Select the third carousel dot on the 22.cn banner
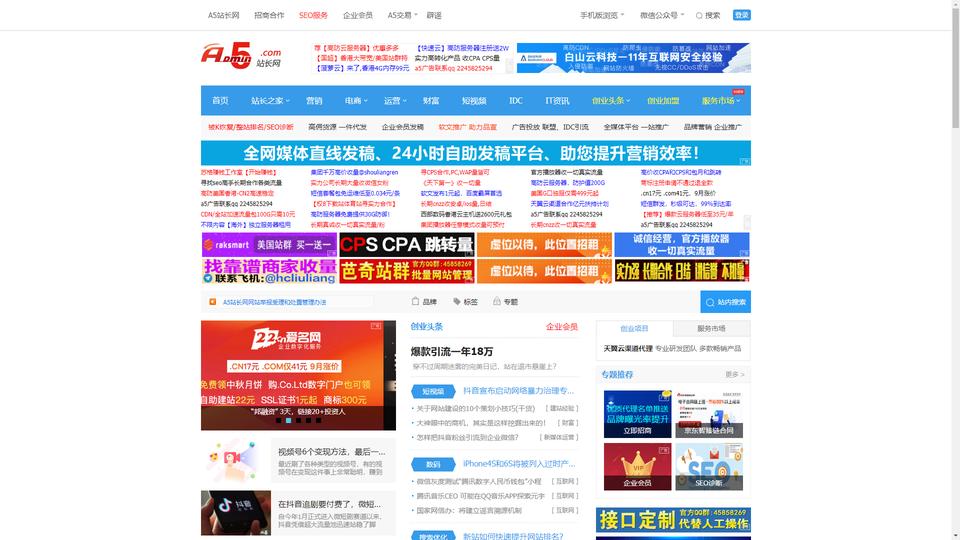The image size is (960, 540). 298,421
